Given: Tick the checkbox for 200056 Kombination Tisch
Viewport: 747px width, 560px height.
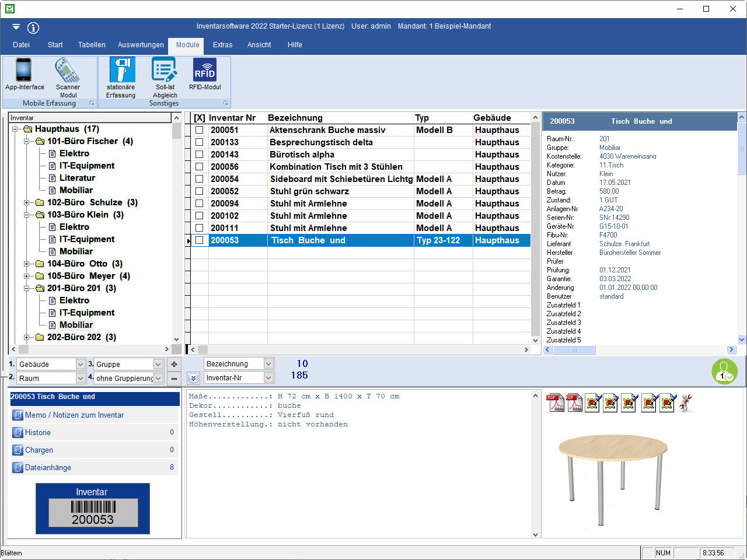Looking at the screenshot, I should pyautogui.click(x=199, y=167).
